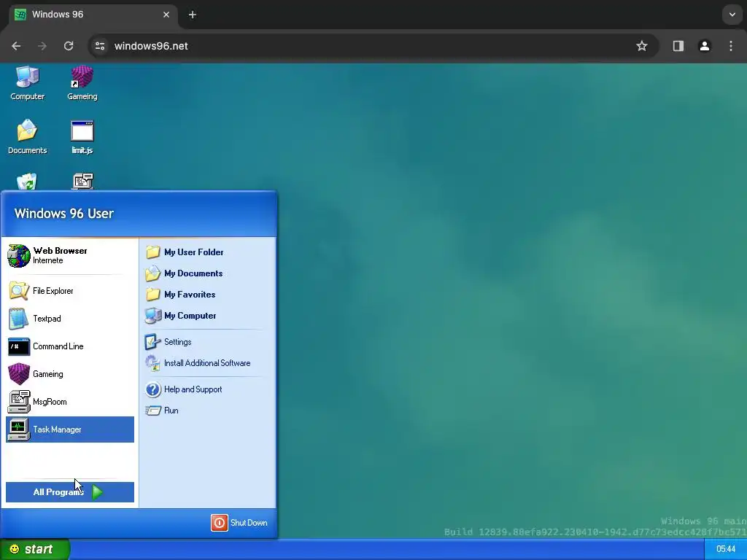Click the Run window icon
This screenshot has height=560, width=747.
pyautogui.click(x=153, y=411)
